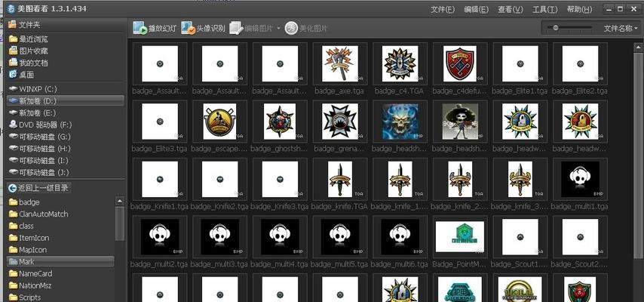Open the badge folder
The height and width of the screenshot is (302, 644).
point(24,202)
